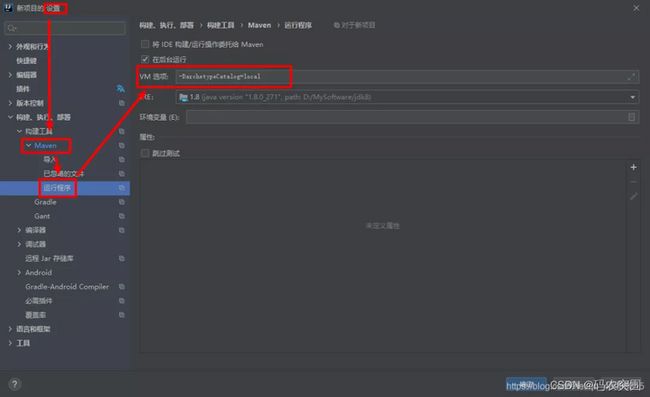The image size is (650, 397).
Task: Click the expand icon in VM options field
Action: (x=631, y=77)
